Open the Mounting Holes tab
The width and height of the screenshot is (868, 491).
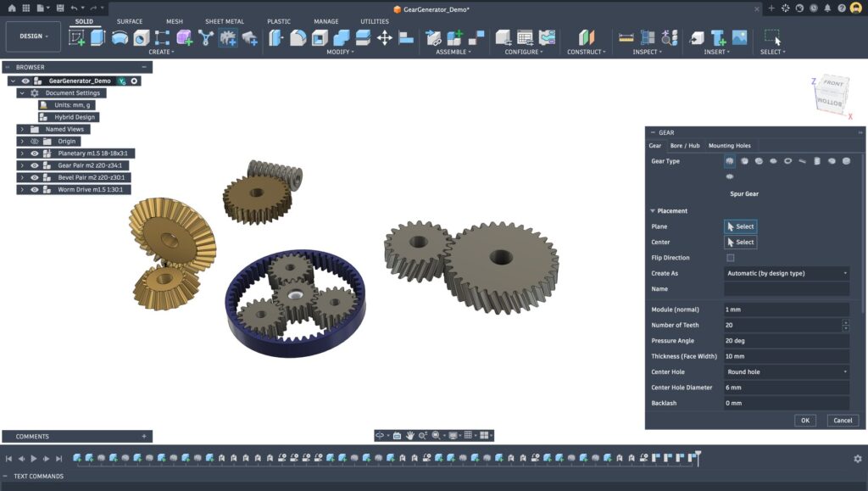[x=730, y=146]
